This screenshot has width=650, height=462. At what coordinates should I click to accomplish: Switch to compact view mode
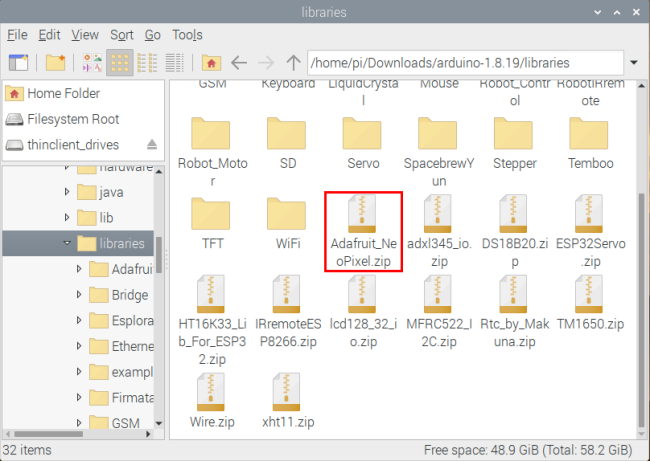pyautogui.click(x=147, y=63)
